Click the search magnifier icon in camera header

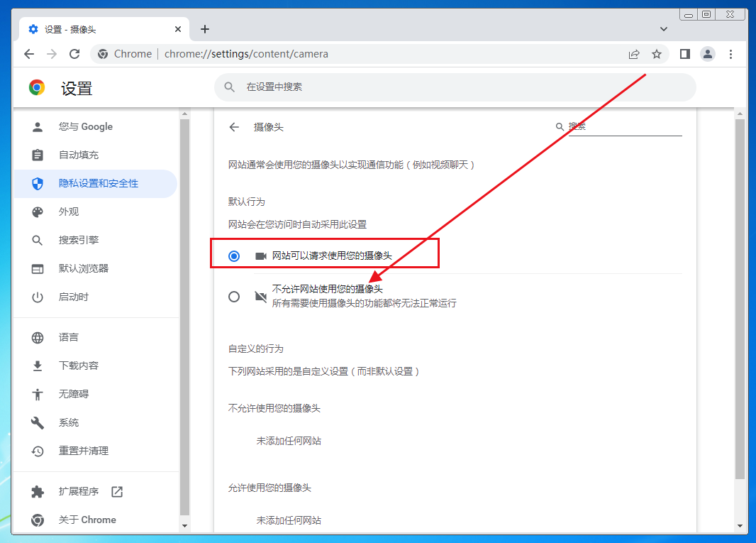point(560,126)
